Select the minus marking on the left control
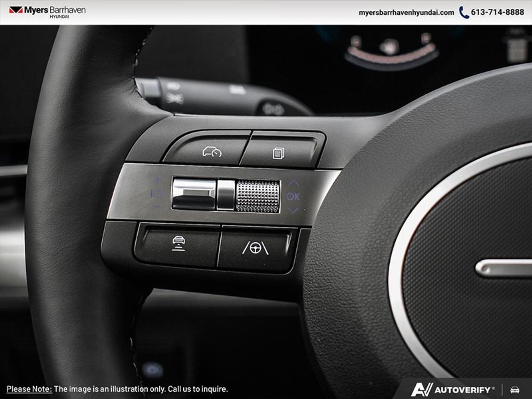532x399 pixels. (157, 207)
